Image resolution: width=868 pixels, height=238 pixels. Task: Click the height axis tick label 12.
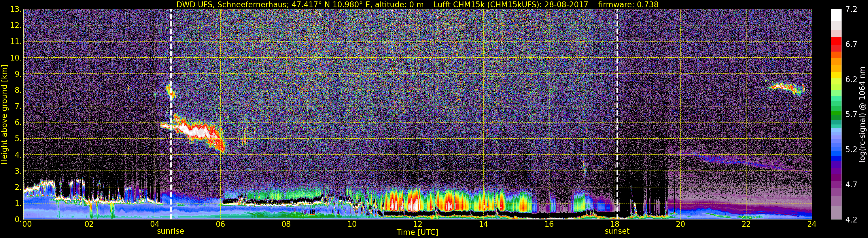(16, 26)
